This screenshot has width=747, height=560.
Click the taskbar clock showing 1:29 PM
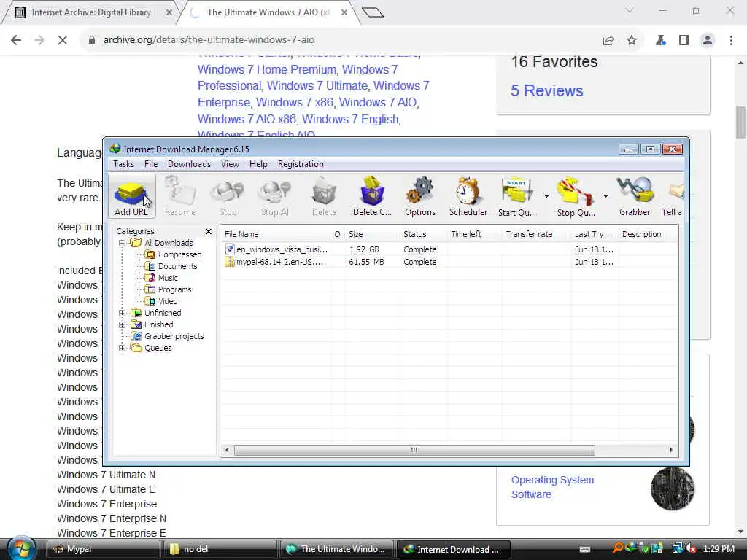pyautogui.click(x=719, y=549)
